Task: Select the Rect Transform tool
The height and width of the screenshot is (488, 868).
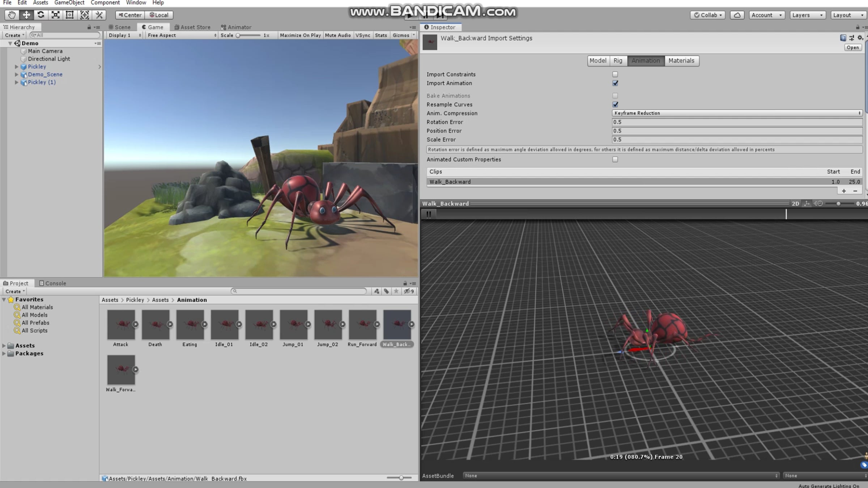Action: [x=70, y=15]
